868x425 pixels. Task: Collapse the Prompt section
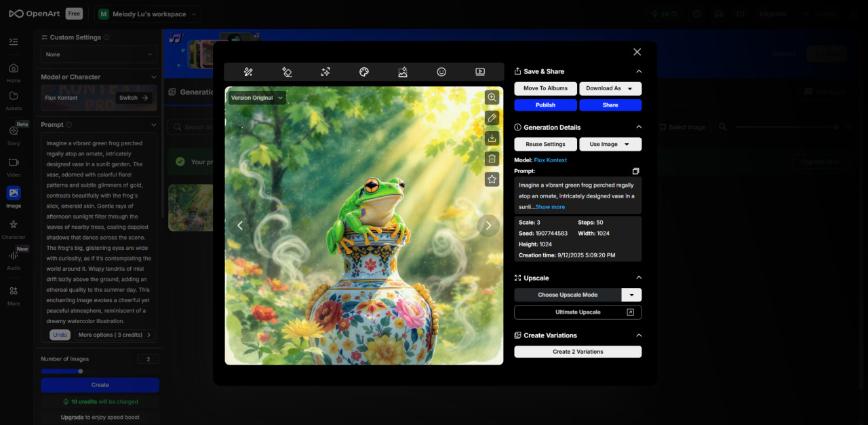[x=154, y=125]
